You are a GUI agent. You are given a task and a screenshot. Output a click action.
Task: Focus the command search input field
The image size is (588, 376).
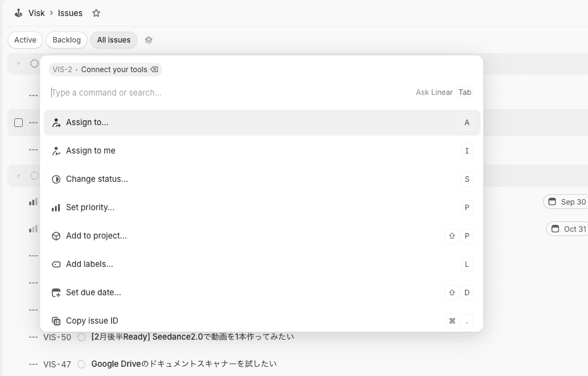(231, 92)
